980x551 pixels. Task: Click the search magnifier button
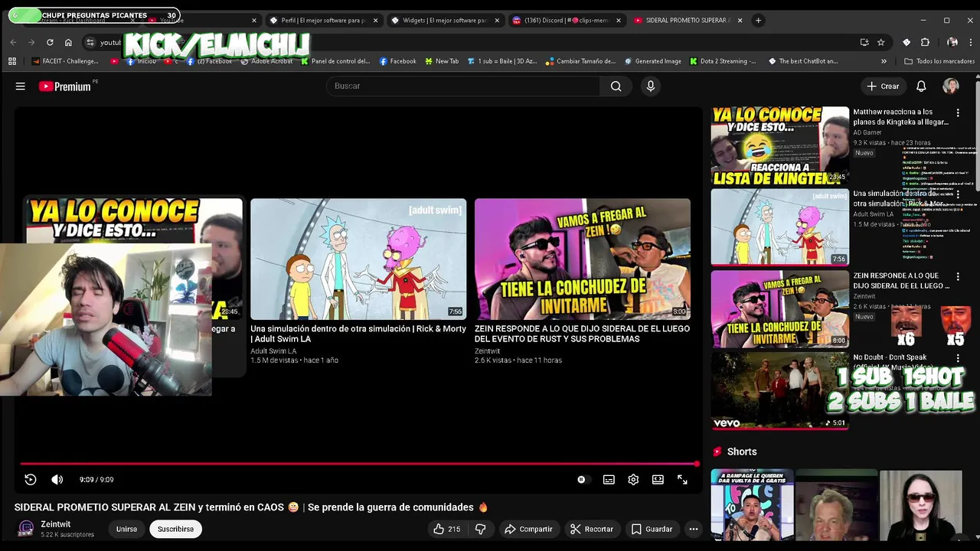(x=616, y=86)
